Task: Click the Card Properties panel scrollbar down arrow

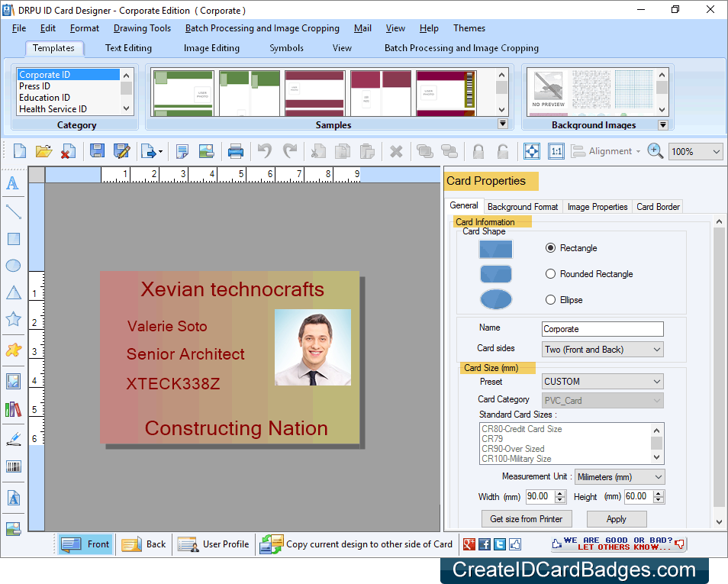Action: click(x=719, y=521)
